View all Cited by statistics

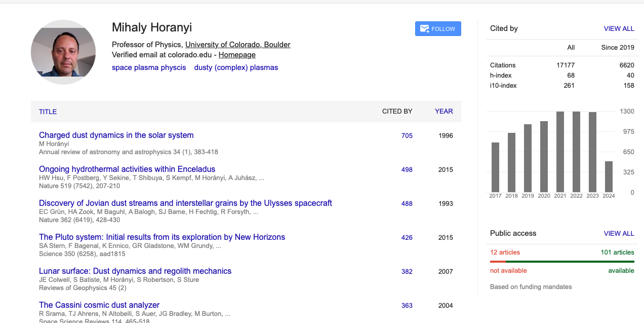pyautogui.click(x=619, y=29)
